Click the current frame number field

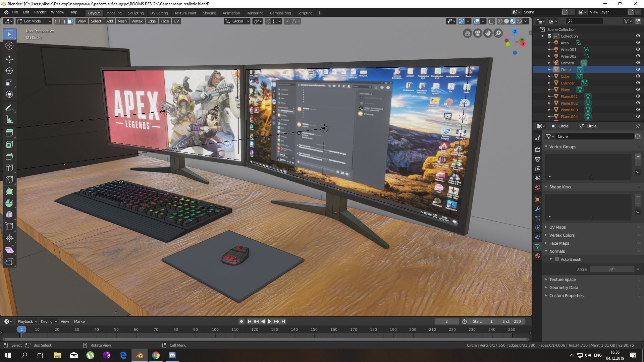446,321
